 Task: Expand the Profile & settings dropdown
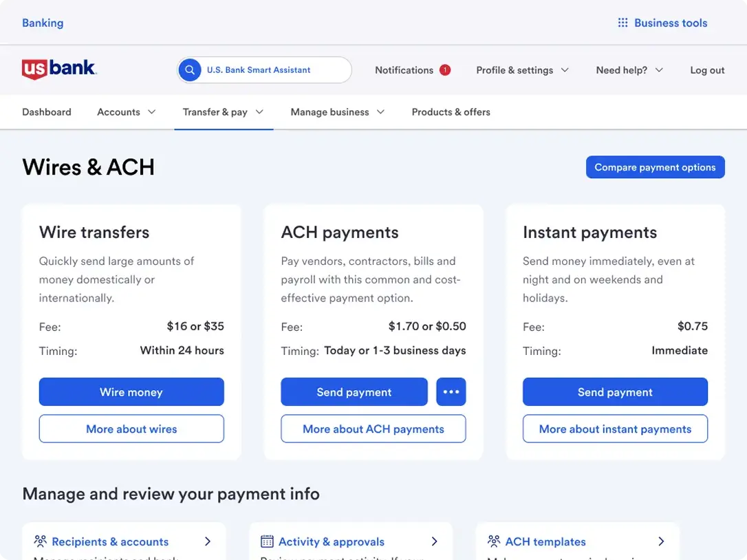coord(522,70)
